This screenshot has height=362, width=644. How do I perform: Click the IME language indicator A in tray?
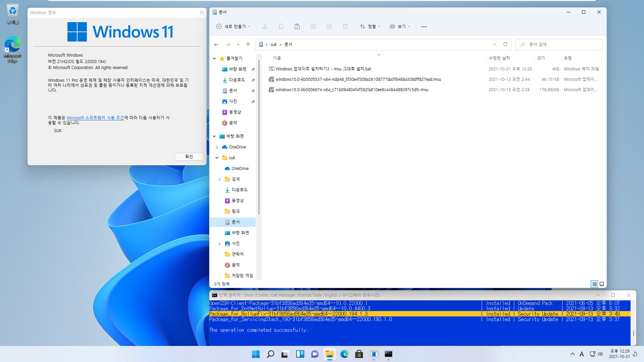pyautogui.click(x=582, y=354)
